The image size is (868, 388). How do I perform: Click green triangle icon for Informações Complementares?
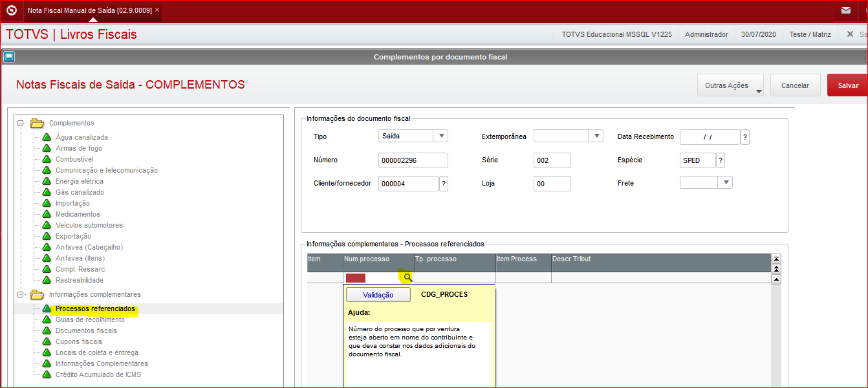tap(47, 363)
